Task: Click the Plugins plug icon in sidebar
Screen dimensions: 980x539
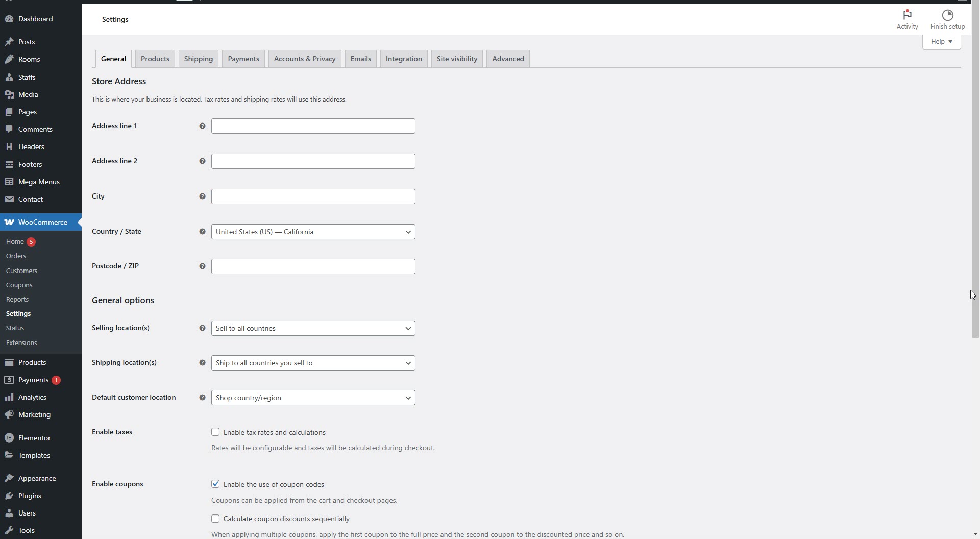Action: [x=9, y=496]
